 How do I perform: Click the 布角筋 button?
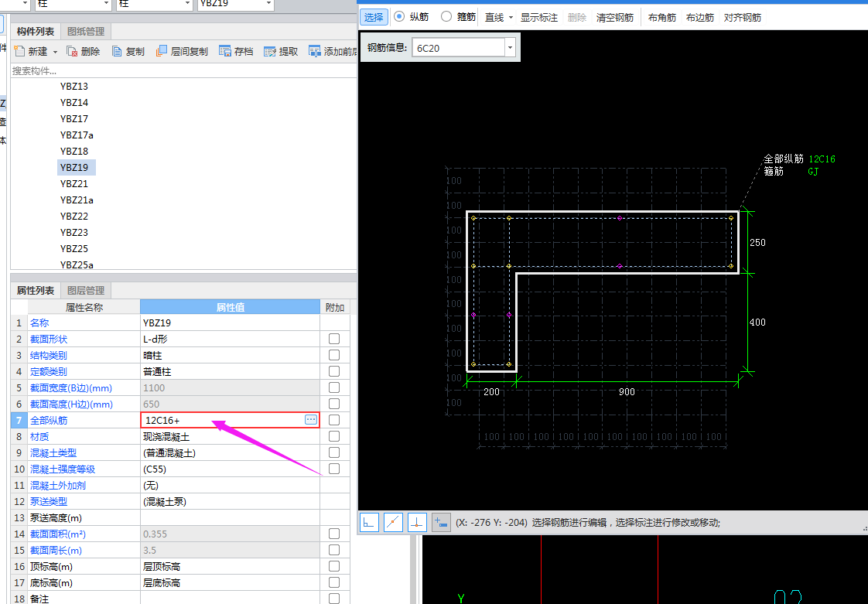(661, 17)
